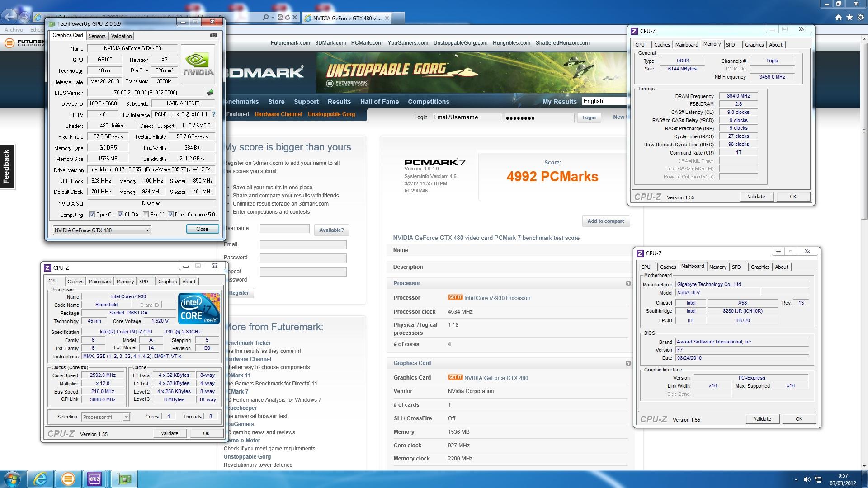Open Internet Explorer from the taskbar
The height and width of the screenshot is (488, 868).
pyautogui.click(x=40, y=479)
